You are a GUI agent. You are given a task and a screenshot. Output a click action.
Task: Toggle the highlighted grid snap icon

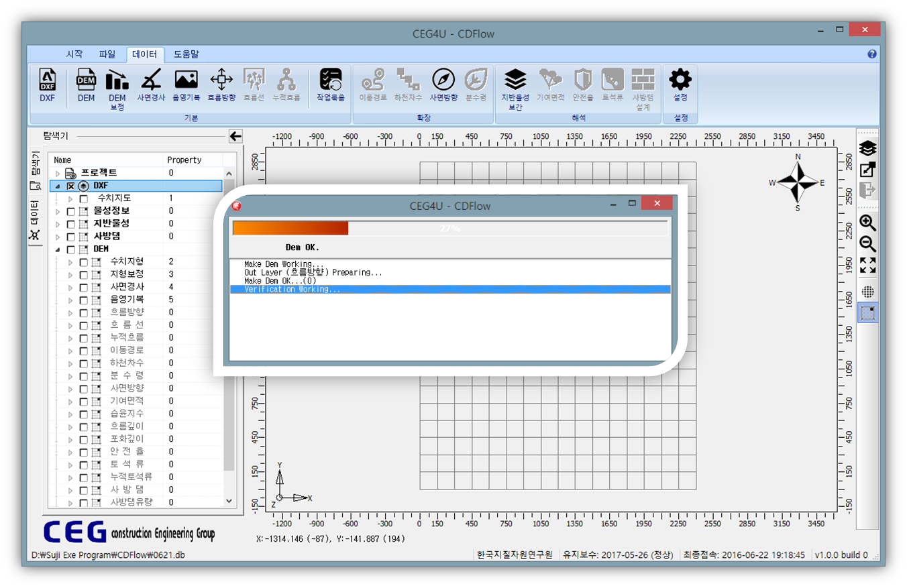click(x=868, y=312)
